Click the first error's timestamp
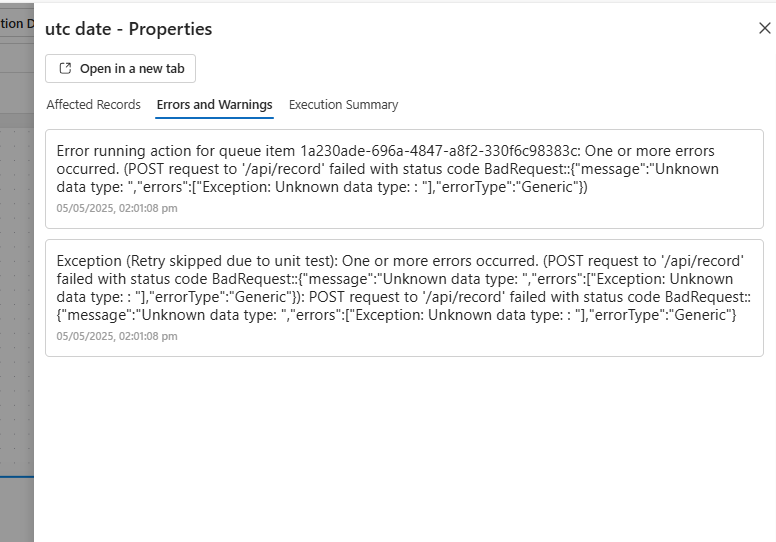Image resolution: width=776 pixels, height=542 pixels. click(117, 208)
